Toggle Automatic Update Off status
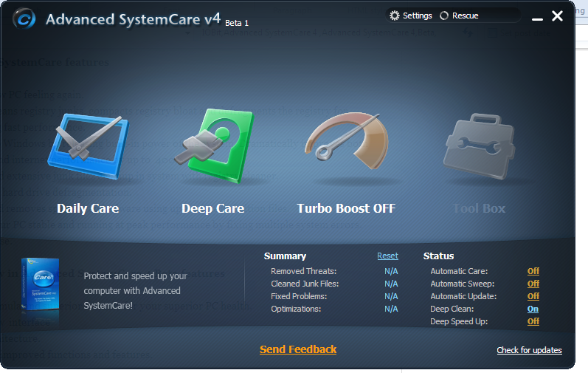588x373 pixels. pos(533,296)
